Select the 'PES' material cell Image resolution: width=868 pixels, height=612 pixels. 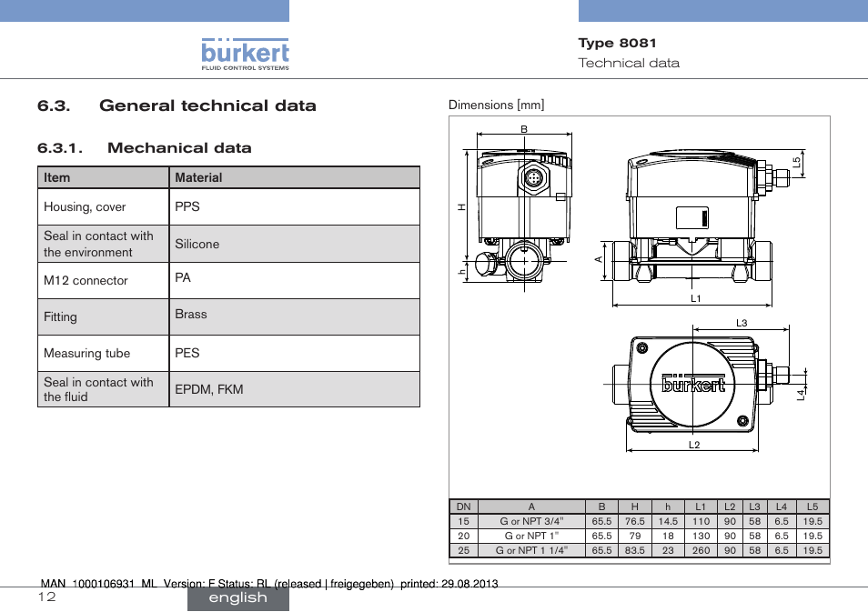pos(295,353)
